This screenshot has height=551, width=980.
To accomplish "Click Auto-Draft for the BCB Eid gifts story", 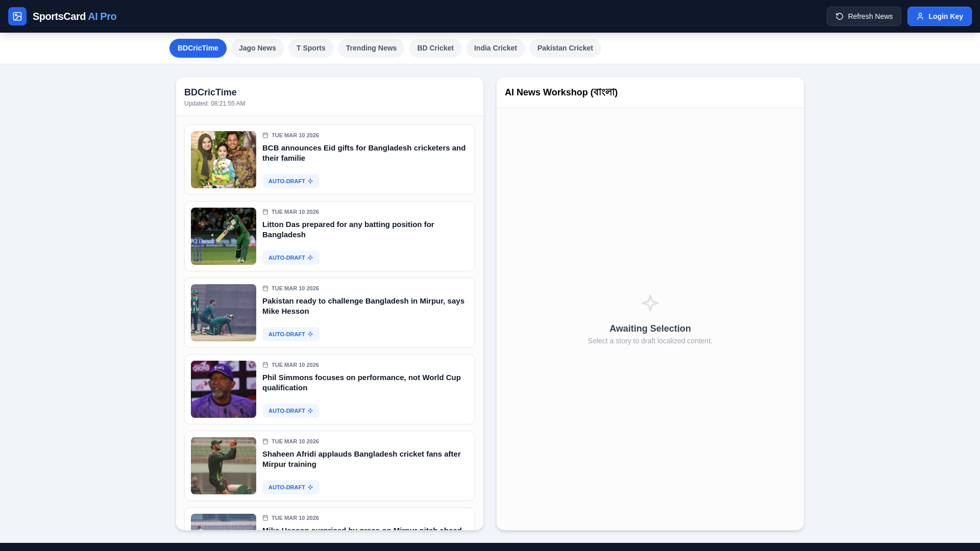I will [291, 181].
